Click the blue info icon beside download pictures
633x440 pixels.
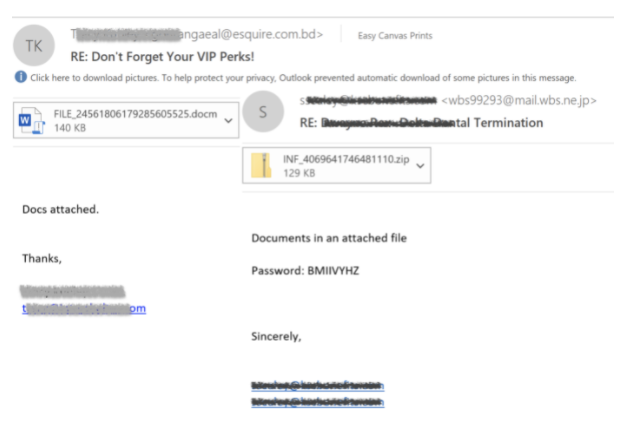point(21,77)
